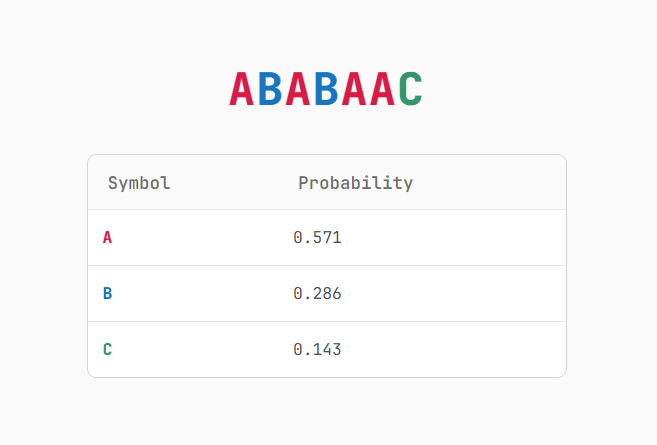Click the first blue B in the sequence
The image size is (657, 445).
click(270, 89)
